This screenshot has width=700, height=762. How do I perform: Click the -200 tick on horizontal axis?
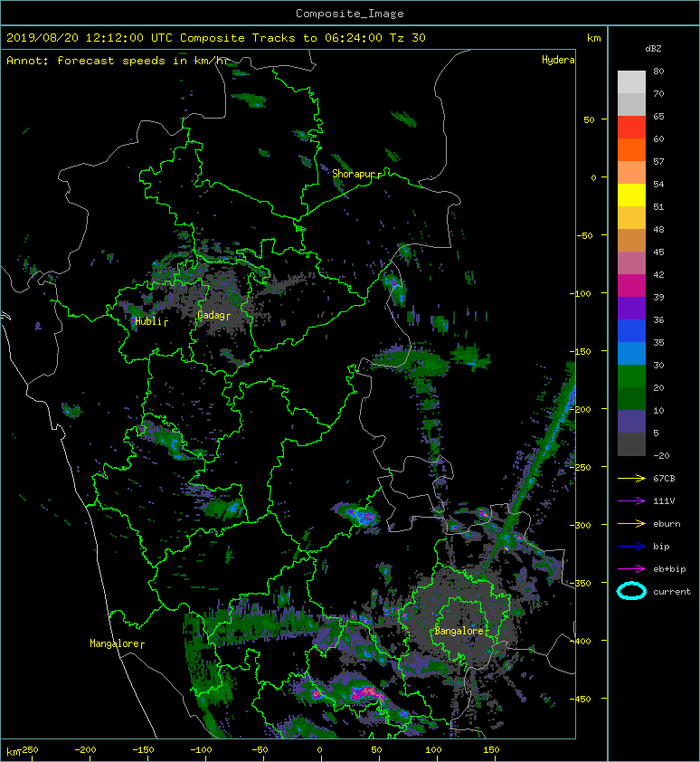point(85,750)
